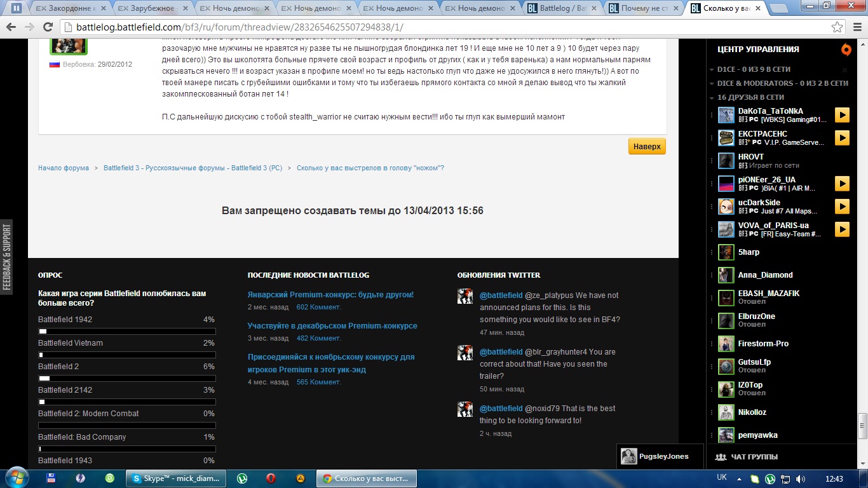Join DaKoTa_TaToNkA's game with the play button
Image resolution: width=868 pixels, height=488 pixels.
click(x=842, y=115)
